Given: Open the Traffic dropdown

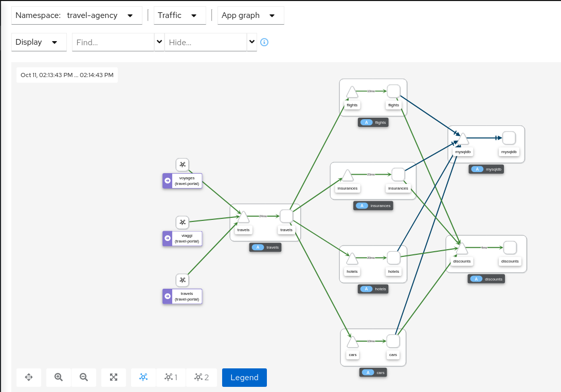Looking at the screenshot, I should (x=179, y=15).
